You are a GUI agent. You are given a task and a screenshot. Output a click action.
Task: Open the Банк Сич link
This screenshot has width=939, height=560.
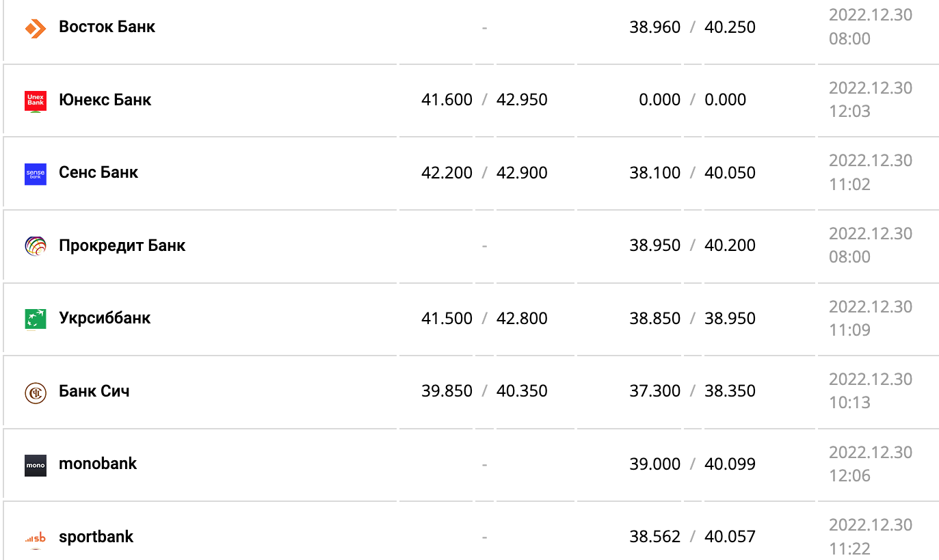point(94,391)
